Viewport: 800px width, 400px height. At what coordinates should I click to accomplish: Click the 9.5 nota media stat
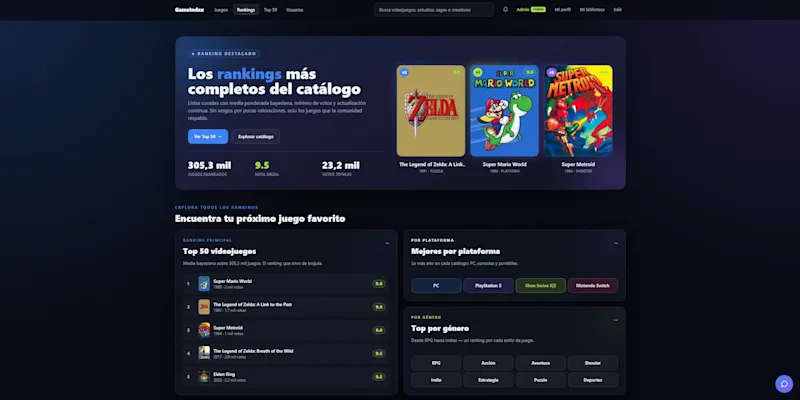[x=267, y=168]
